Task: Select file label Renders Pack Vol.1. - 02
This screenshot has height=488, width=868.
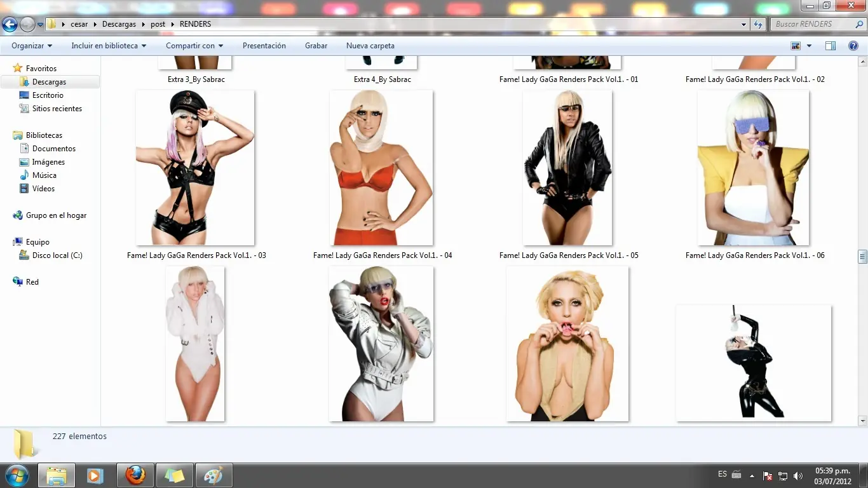Action: pyautogui.click(x=755, y=79)
